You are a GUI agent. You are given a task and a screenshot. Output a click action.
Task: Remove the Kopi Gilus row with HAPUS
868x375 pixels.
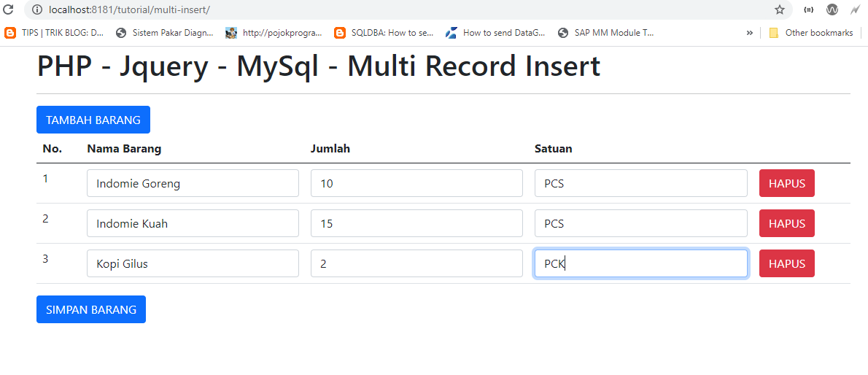[786, 263]
